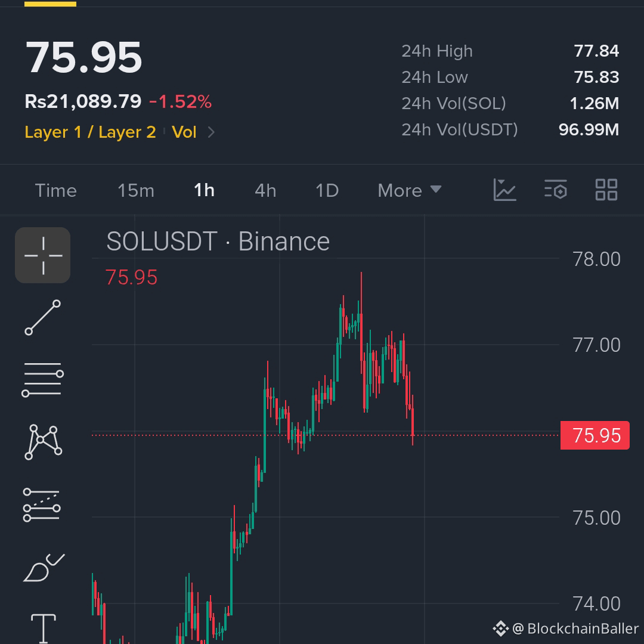Select the horizontal lines Fibonacci tool

point(43,380)
